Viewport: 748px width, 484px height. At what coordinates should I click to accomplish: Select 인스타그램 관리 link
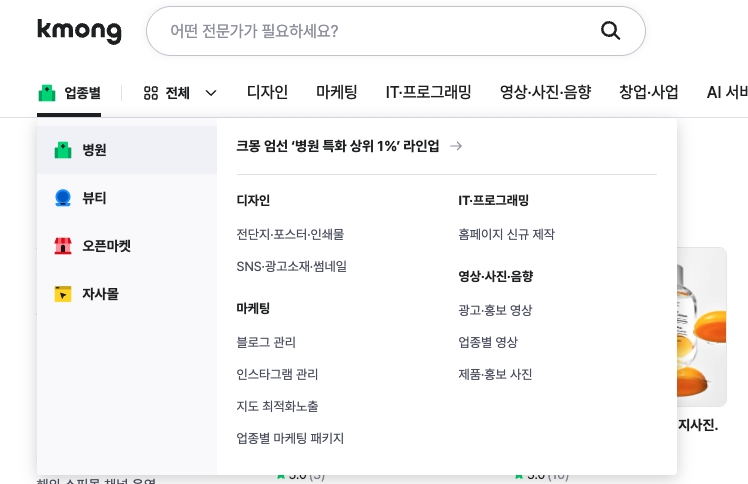(277, 374)
